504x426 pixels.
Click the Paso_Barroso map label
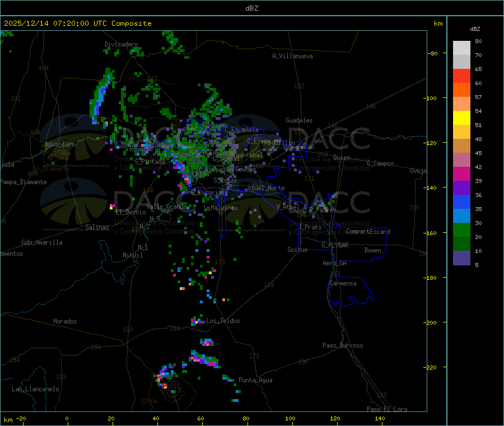click(343, 345)
